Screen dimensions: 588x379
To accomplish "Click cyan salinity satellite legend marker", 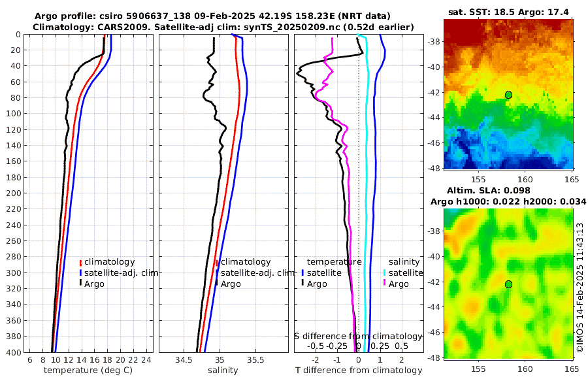I will 385,272.
